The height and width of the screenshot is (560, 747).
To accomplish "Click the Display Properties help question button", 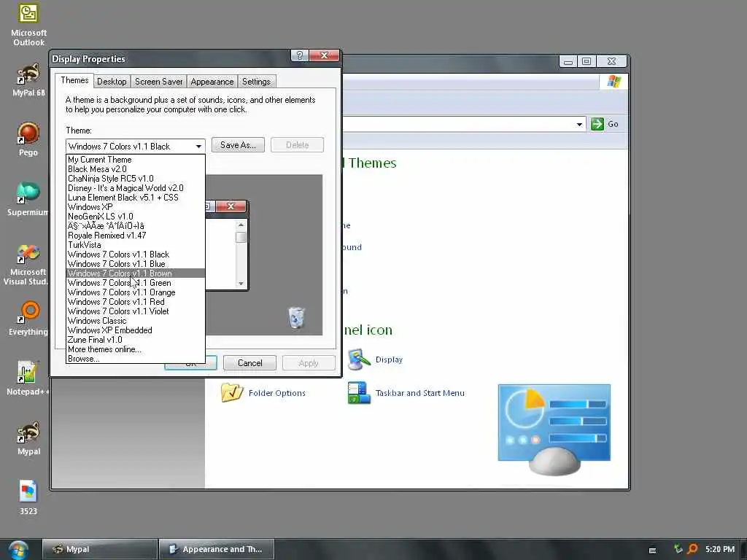I will tap(300, 55).
